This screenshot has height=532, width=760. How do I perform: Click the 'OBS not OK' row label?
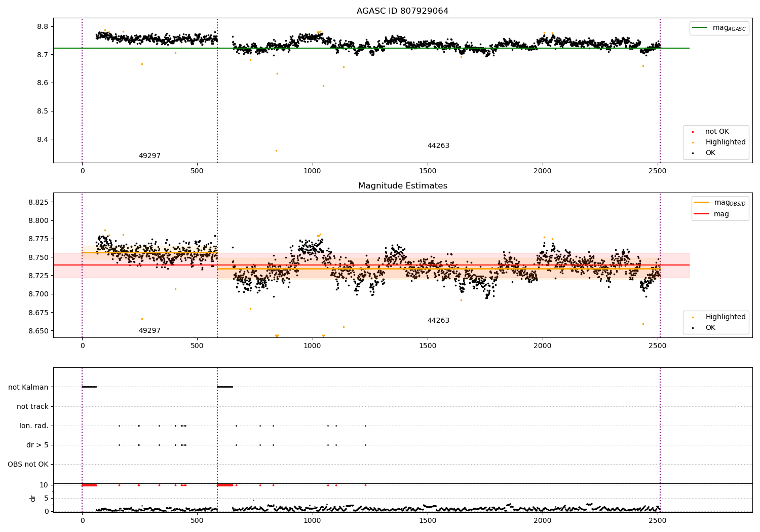28,464
